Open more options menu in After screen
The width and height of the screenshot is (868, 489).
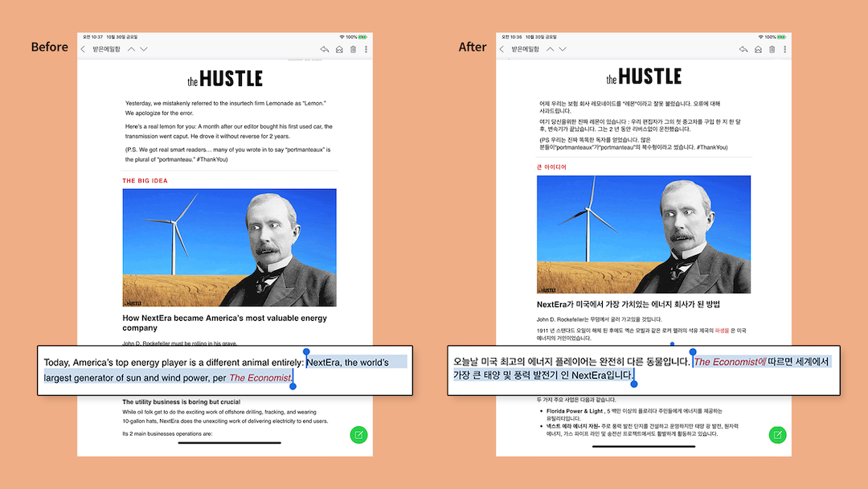coord(785,49)
